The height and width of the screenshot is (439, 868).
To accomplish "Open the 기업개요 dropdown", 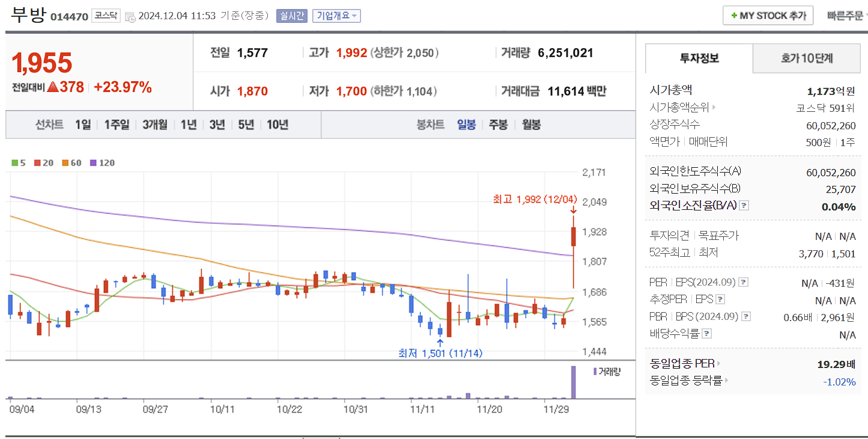I will point(336,16).
